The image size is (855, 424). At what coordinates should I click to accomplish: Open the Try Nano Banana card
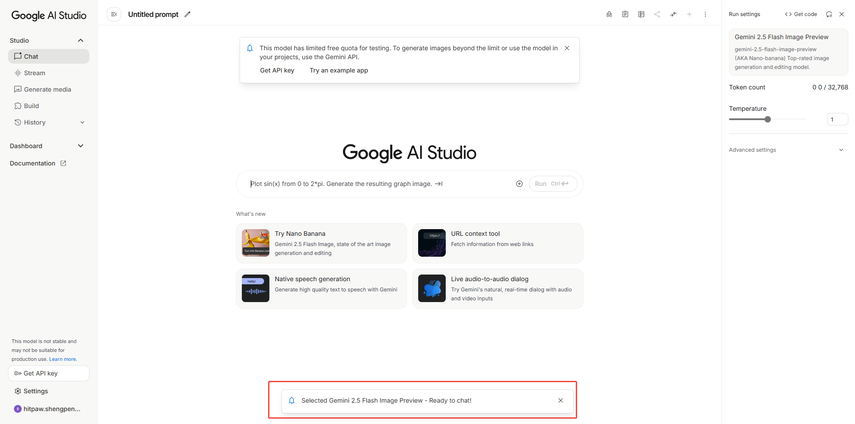(322, 243)
